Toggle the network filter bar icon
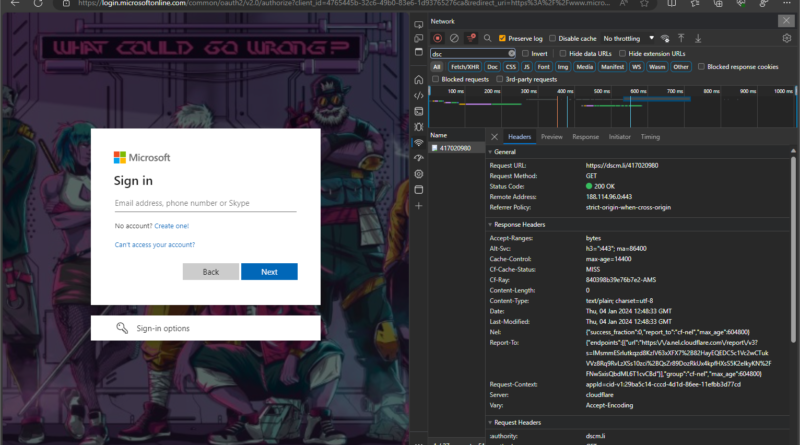Screen dimensions: 800x445 pos(471,38)
